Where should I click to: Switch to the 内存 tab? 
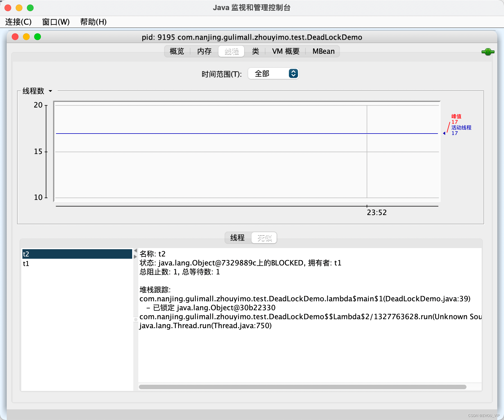pyautogui.click(x=204, y=51)
